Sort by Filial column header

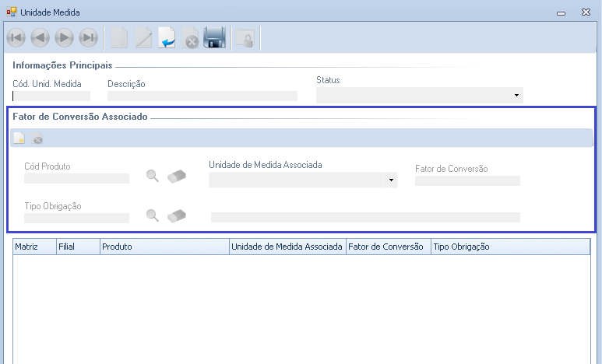point(79,247)
